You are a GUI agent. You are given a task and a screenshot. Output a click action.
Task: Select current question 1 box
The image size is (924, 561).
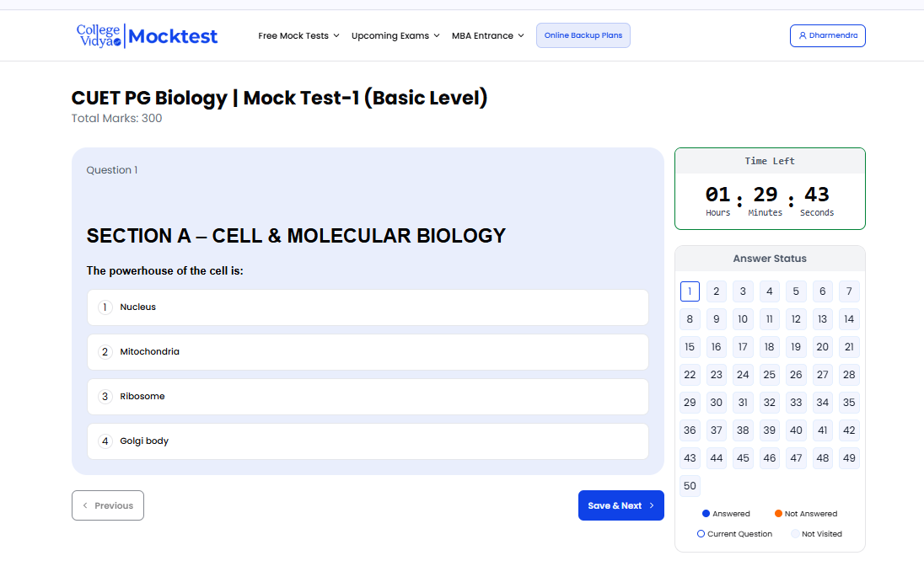pos(690,291)
